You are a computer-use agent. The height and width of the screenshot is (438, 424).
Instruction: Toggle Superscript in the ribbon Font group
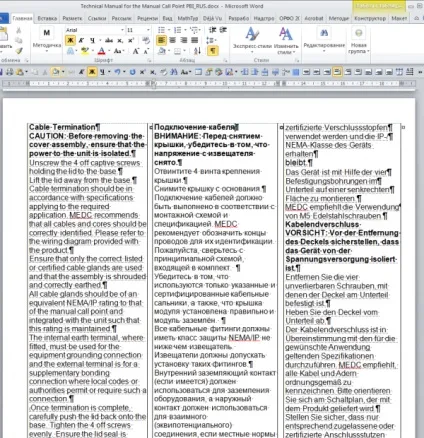coord(131,40)
